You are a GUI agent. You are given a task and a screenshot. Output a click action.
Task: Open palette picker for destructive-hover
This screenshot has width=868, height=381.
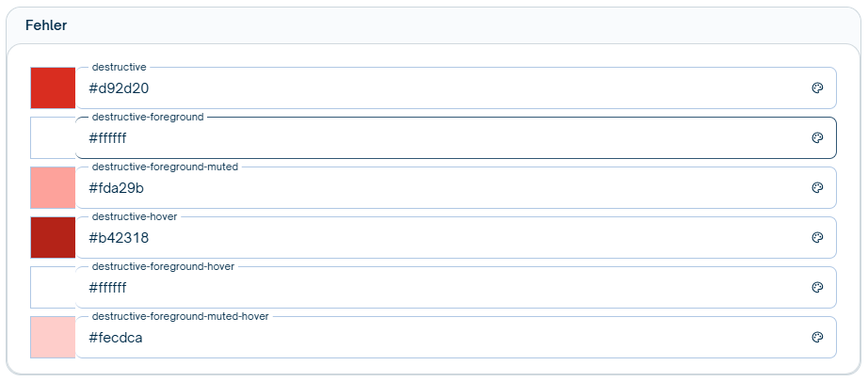point(817,238)
